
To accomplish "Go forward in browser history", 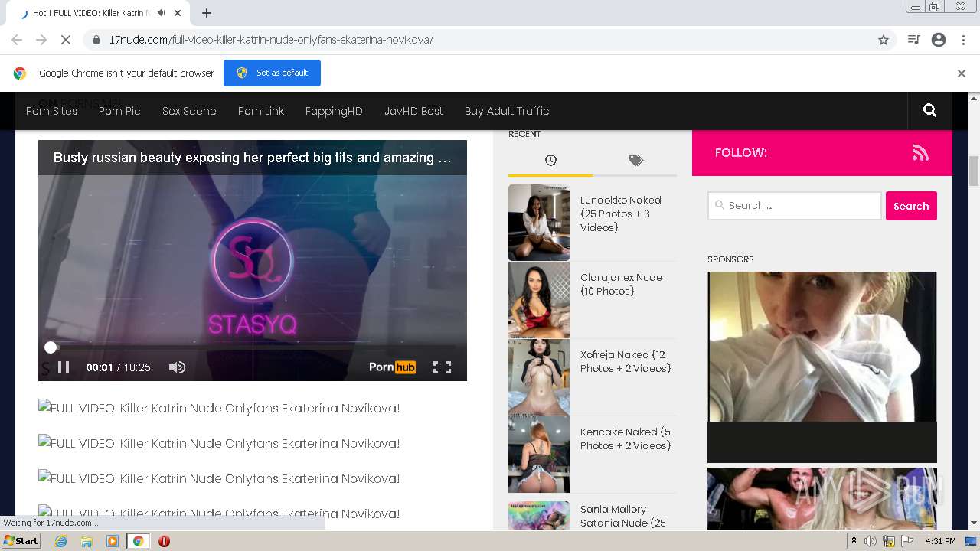I will (x=41, y=40).
